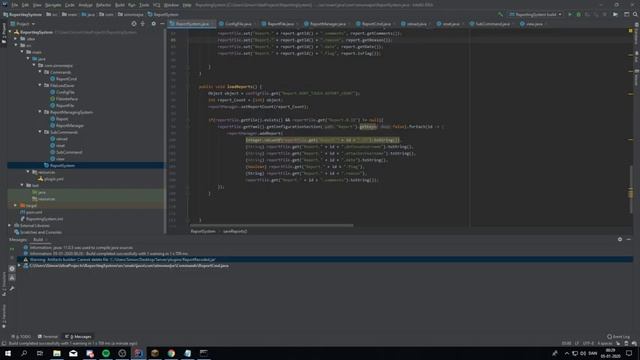Viewport: 640px width, 360px height.
Task: Click the Build project hammer icon
Action: pos(500,14)
